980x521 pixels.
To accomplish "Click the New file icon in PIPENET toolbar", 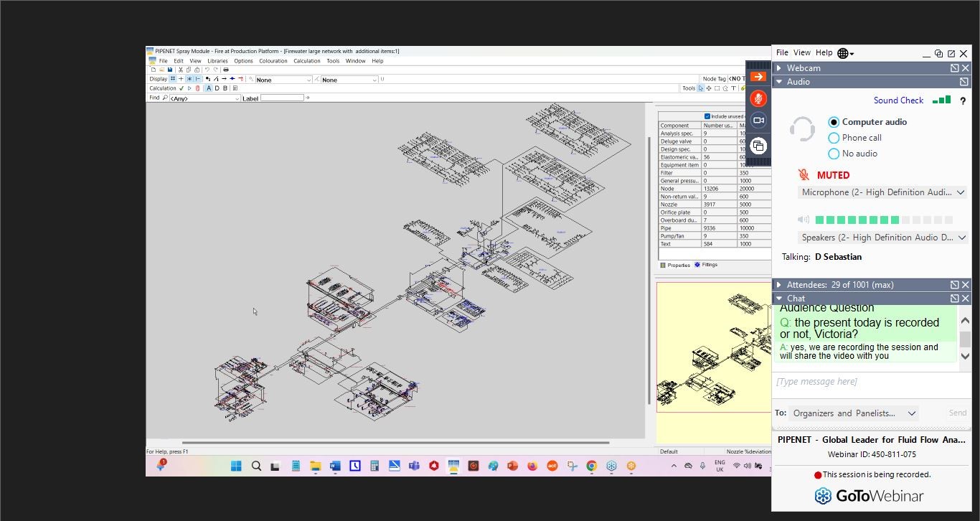I will [153, 70].
